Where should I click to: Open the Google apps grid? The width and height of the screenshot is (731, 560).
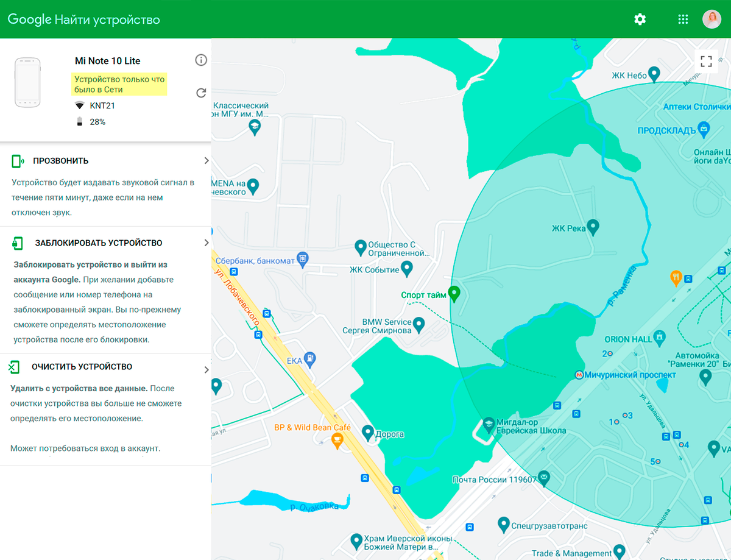point(683,19)
